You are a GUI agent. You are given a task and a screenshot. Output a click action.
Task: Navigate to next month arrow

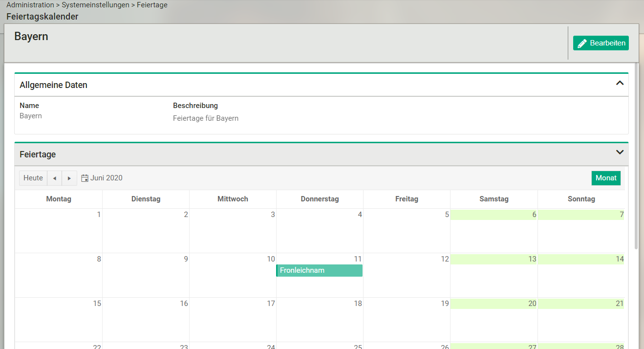tap(69, 178)
